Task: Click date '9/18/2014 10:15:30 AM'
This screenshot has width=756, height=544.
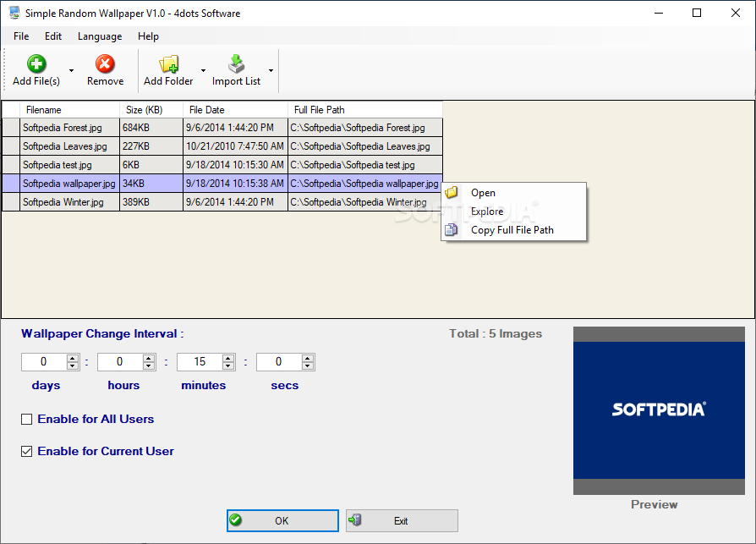Action: click(x=235, y=165)
